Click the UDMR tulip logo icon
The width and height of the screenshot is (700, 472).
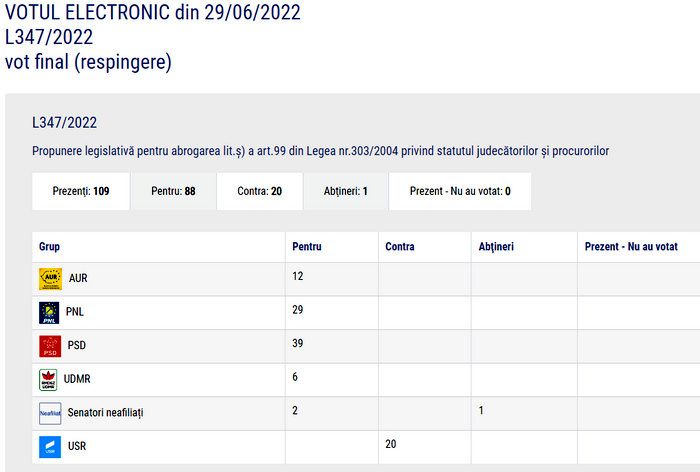[48, 380]
